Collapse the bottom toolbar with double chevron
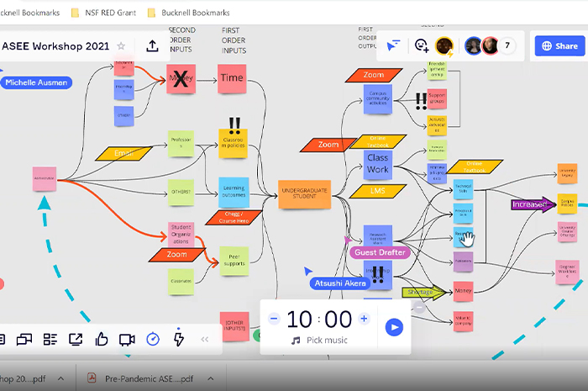Screen dimensions: 588x391 tap(204, 340)
